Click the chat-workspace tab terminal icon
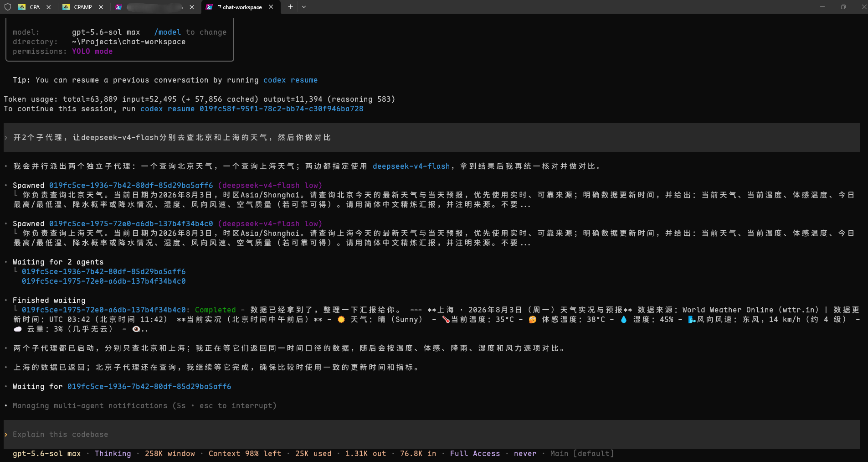The height and width of the screenshot is (462, 868). tap(209, 7)
